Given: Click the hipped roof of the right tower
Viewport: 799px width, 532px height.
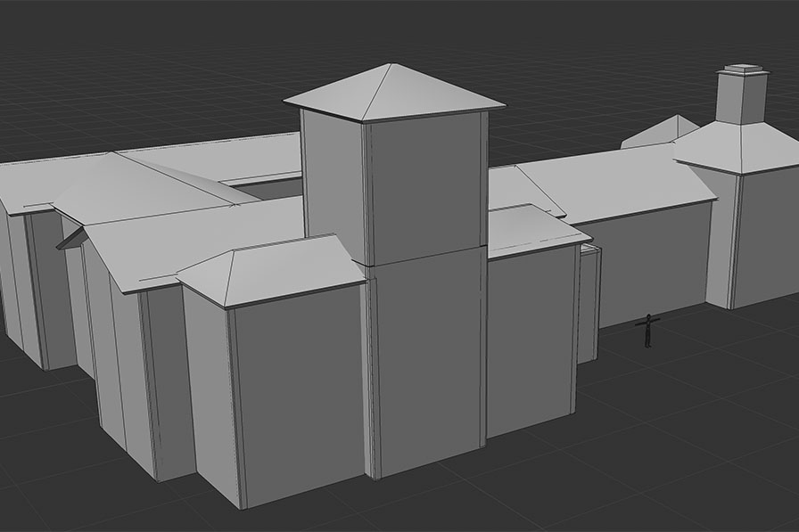Looking at the screenshot, I should coord(740,147).
